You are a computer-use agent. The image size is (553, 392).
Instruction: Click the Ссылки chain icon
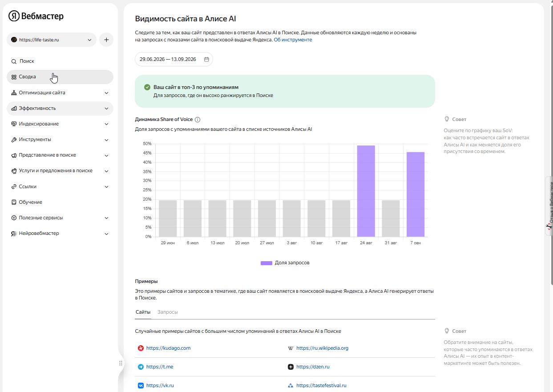coord(14,186)
